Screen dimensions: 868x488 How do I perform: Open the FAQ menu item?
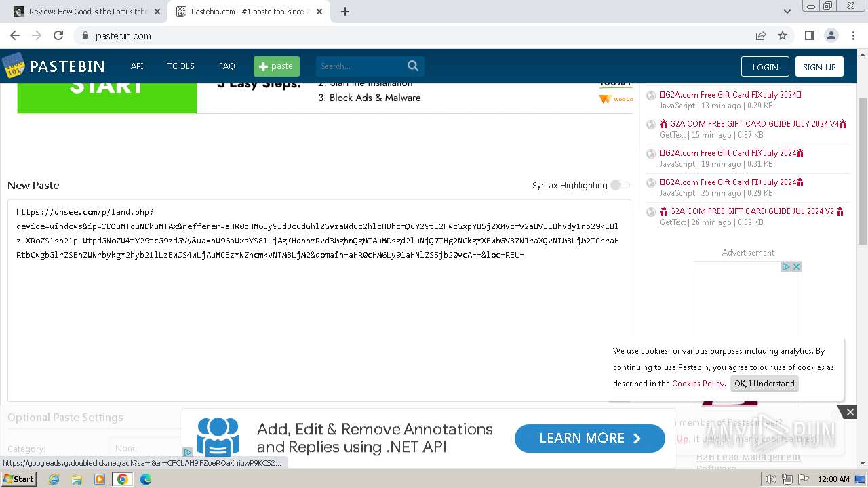point(226,66)
